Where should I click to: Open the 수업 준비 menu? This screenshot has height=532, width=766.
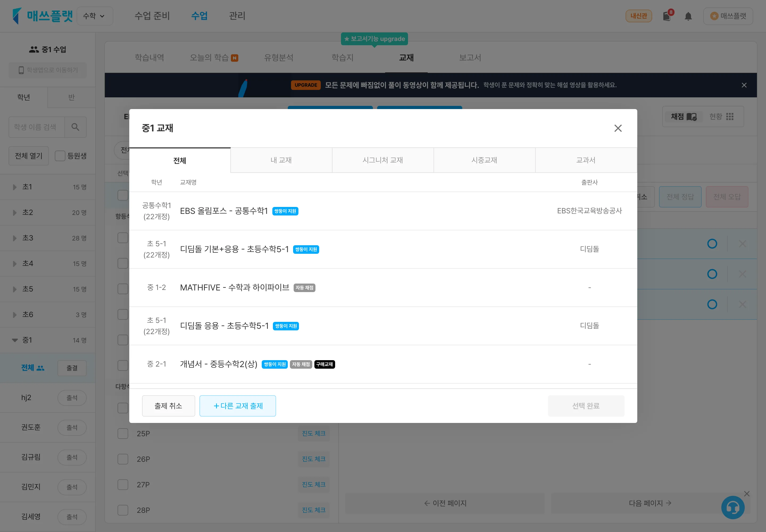point(152,16)
